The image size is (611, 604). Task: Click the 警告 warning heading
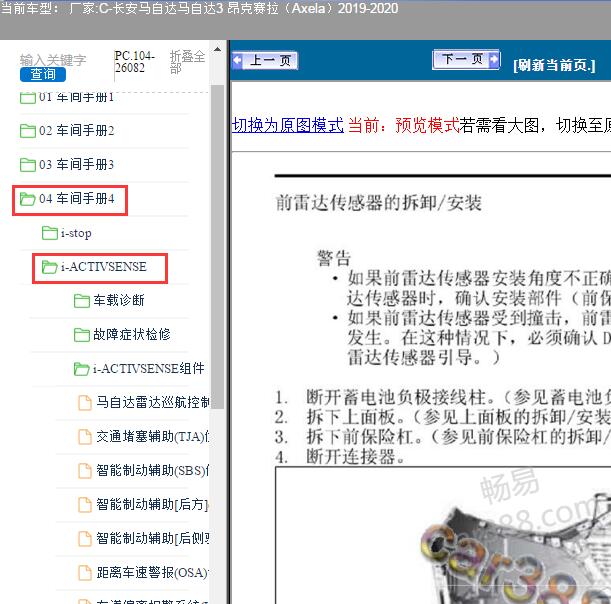point(334,258)
